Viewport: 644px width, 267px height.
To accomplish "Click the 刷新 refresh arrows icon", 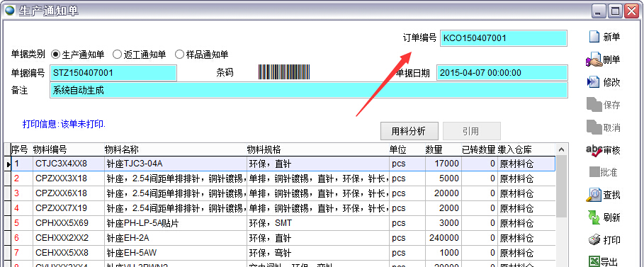I will click(594, 217).
